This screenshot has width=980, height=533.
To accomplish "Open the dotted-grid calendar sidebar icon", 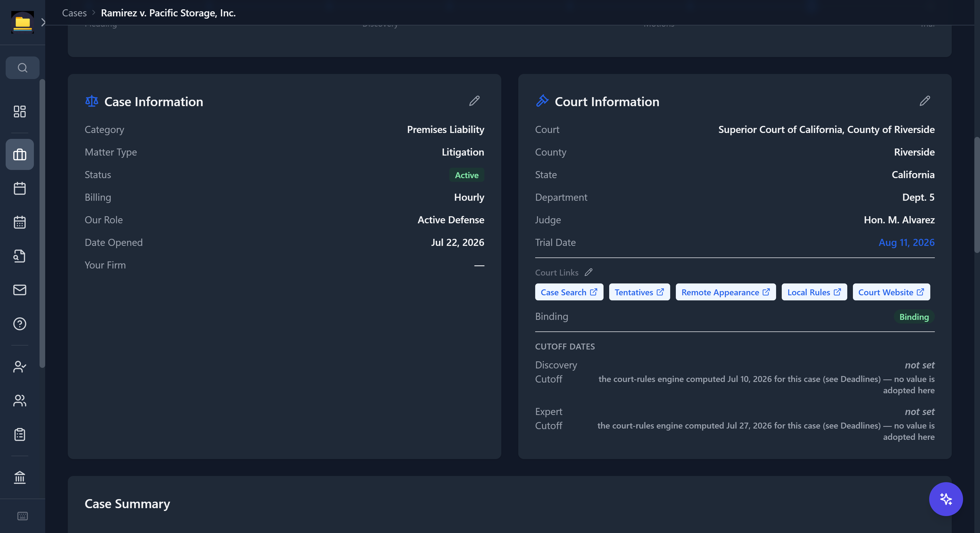I will pos(20,222).
